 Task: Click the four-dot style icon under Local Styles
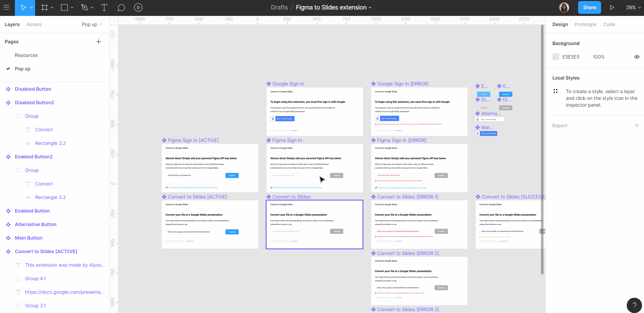pos(555,91)
